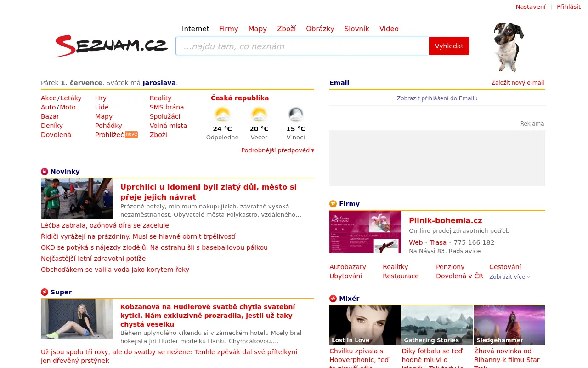The height and width of the screenshot is (368, 588).
Task: Read the ozone hole article Léčba zabrala
Action: 105,225
